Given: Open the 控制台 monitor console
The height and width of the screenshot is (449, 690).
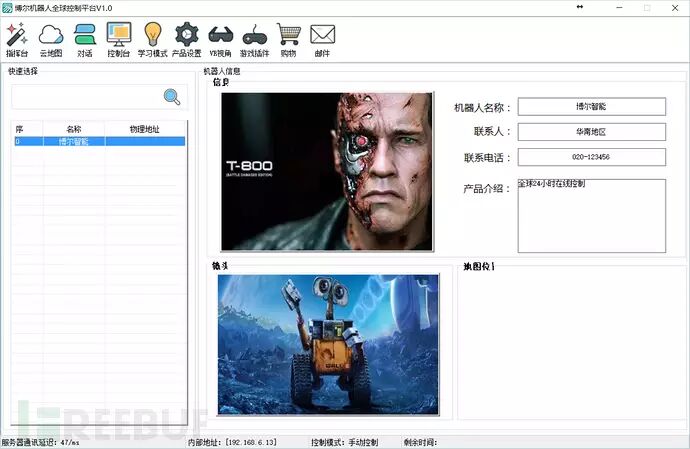Looking at the screenshot, I should 119,40.
